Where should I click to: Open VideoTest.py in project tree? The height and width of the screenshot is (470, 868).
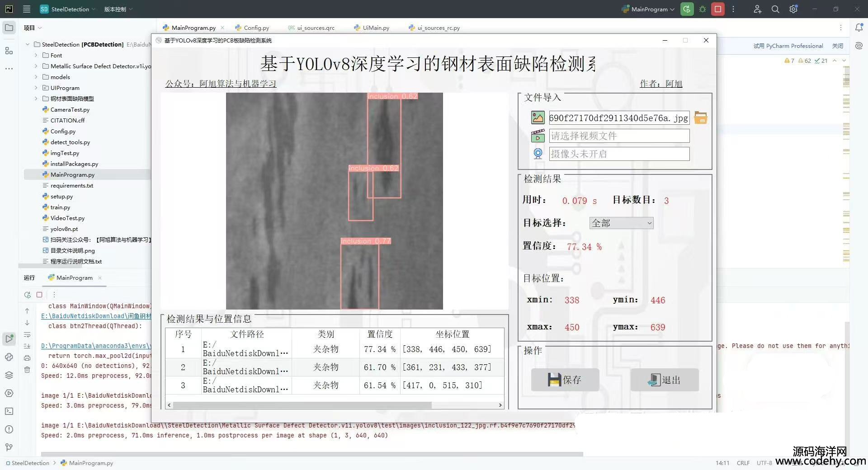click(x=67, y=218)
